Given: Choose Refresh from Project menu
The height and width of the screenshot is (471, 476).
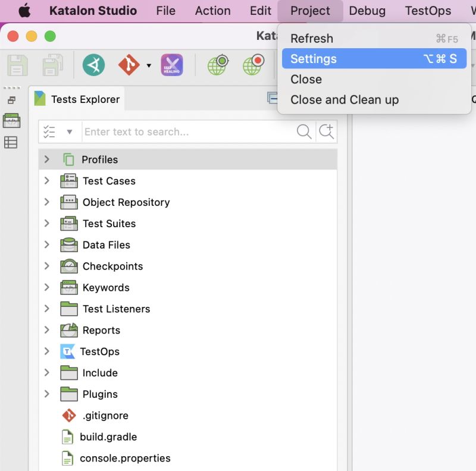Looking at the screenshot, I should [x=374, y=38].
